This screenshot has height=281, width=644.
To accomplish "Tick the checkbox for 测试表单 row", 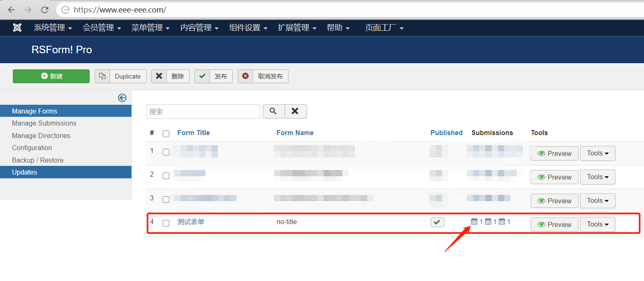I will tap(166, 223).
